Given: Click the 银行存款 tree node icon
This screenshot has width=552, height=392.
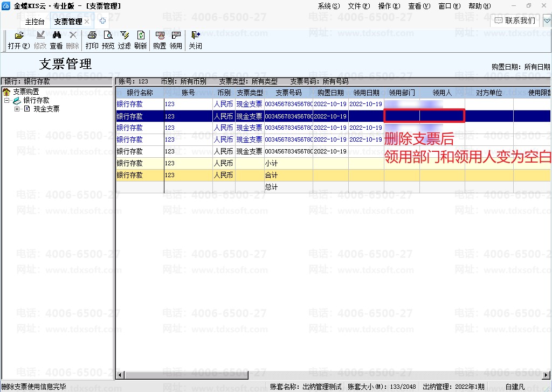Looking at the screenshot, I should 17,101.
